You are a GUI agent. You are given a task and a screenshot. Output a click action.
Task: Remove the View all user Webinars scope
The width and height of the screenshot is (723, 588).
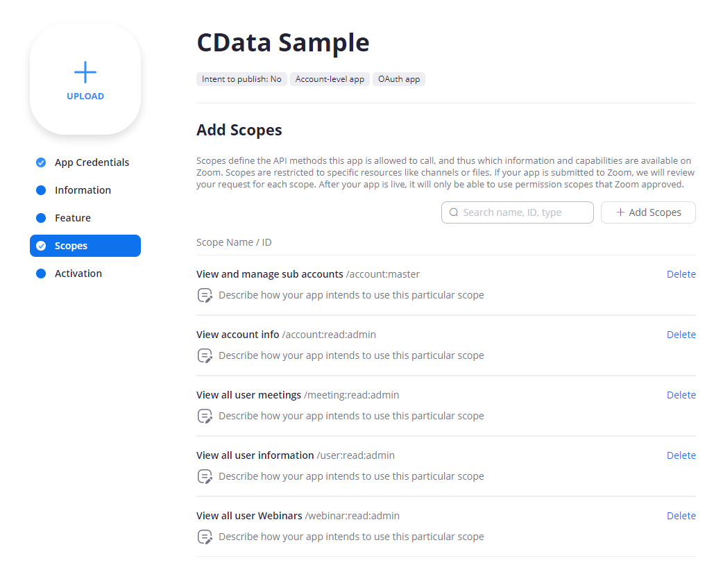coord(681,516)
